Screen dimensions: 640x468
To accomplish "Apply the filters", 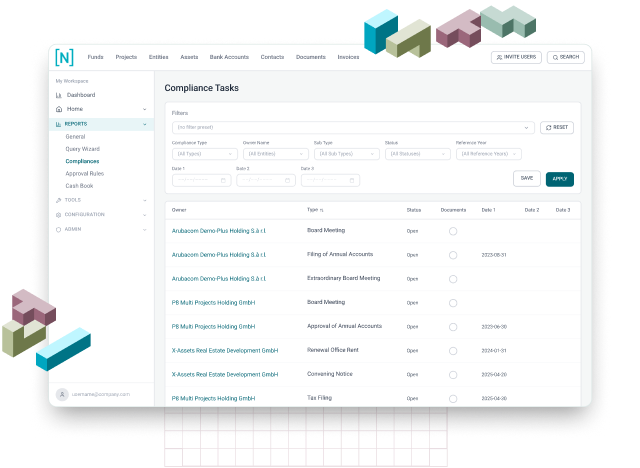I will (560, 179).
